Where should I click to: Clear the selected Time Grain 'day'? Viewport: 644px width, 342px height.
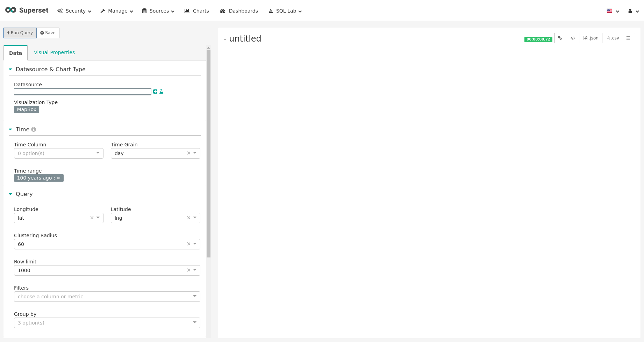tap(188, 153)
